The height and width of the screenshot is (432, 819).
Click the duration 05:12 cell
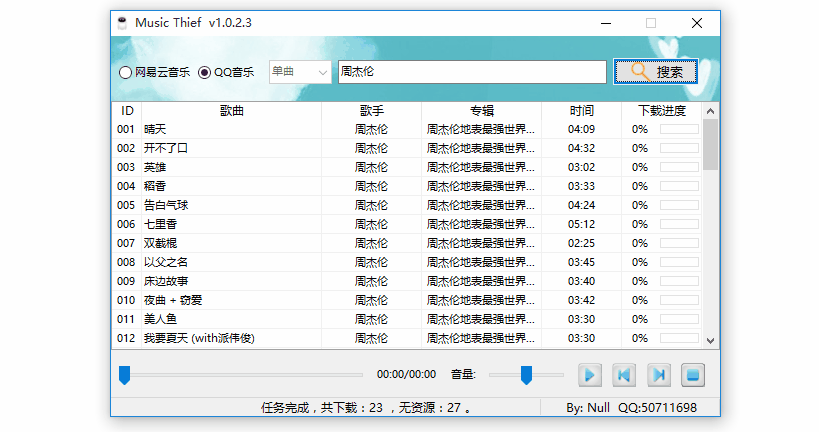pyautogui.click(x=581, y=224)
